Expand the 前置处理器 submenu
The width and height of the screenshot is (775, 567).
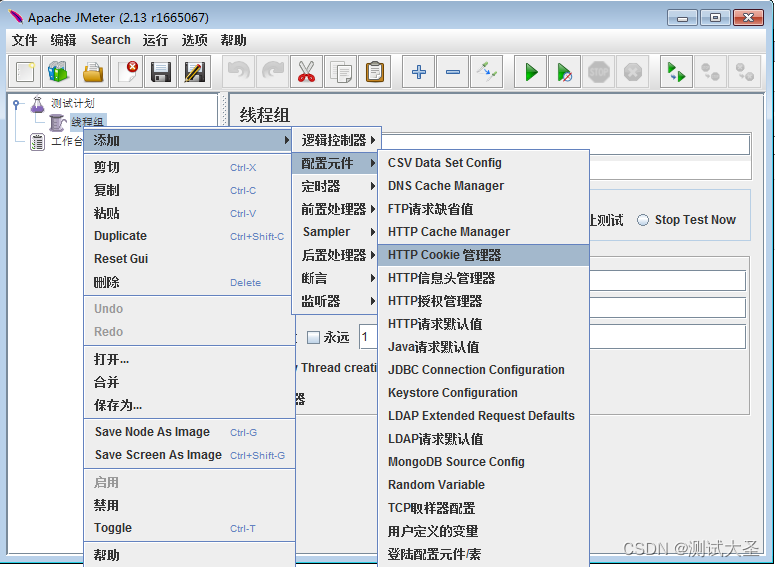pyautogui.click(x=337, y=209)
